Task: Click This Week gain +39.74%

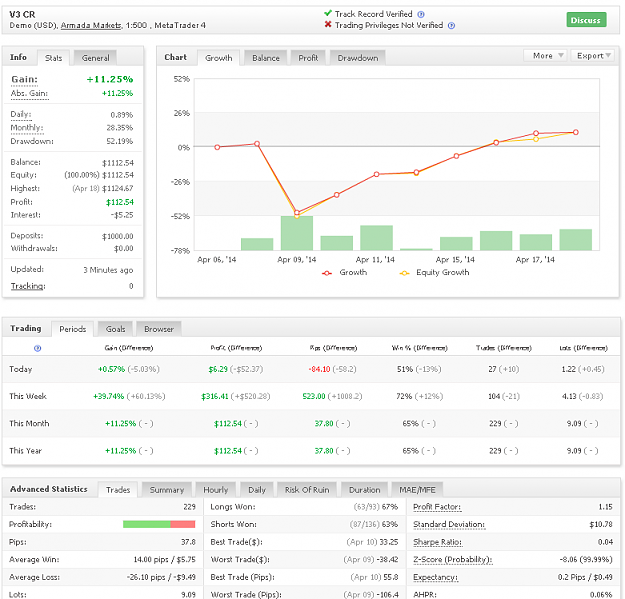Action: (108, 397)
